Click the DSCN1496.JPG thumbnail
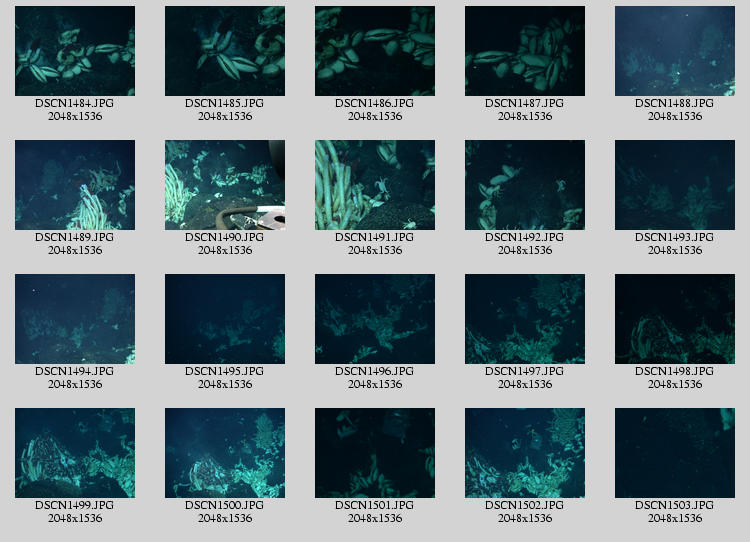The image size is (750, 542). 375,319
